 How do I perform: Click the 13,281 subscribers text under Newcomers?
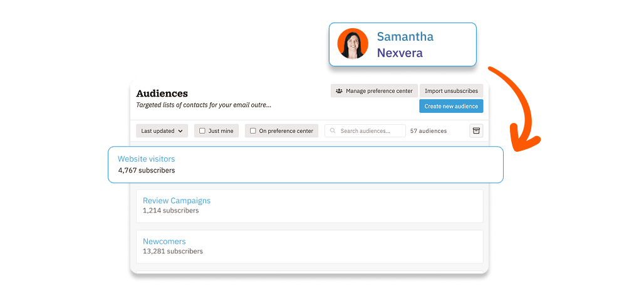pyautogui.click(x=173, y=251)
